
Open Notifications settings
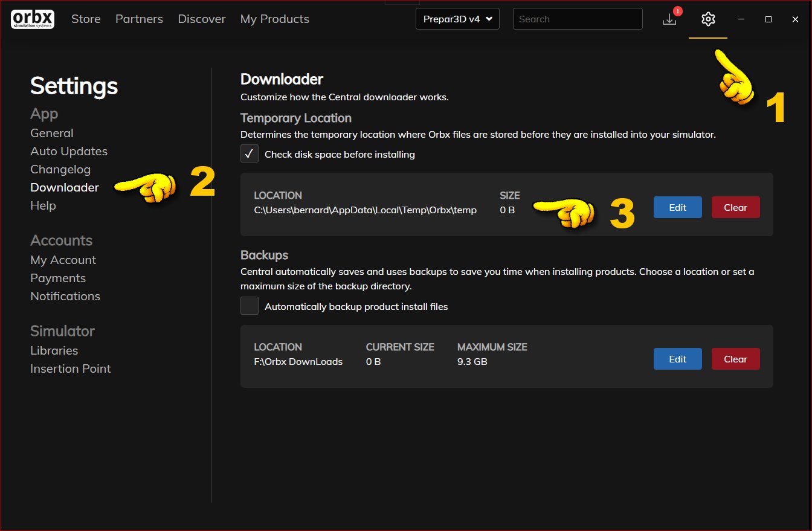65,296
